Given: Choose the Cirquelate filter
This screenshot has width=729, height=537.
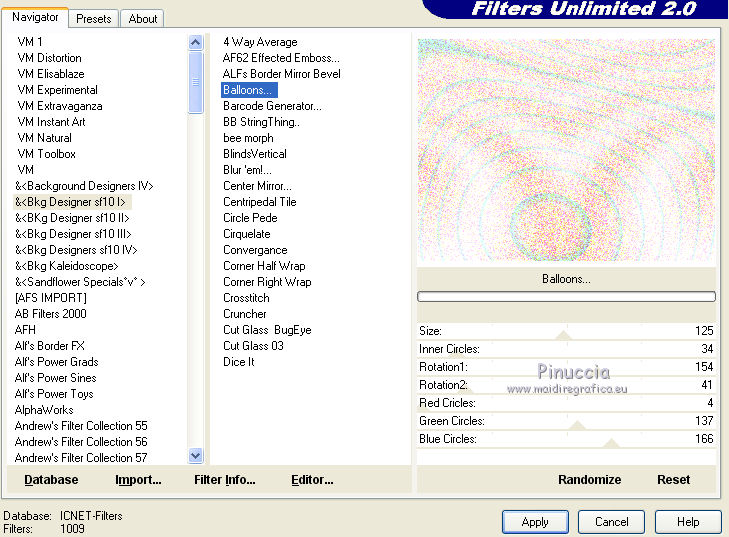Looking at the screenshot, I should point(246,234).
